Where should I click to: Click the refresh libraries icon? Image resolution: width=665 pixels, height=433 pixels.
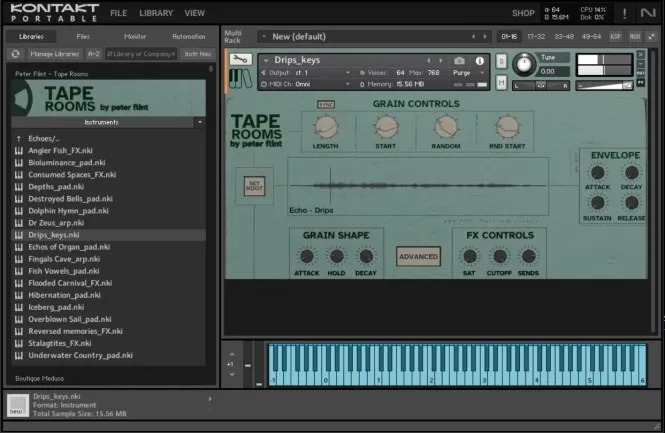tap(16, 54)
